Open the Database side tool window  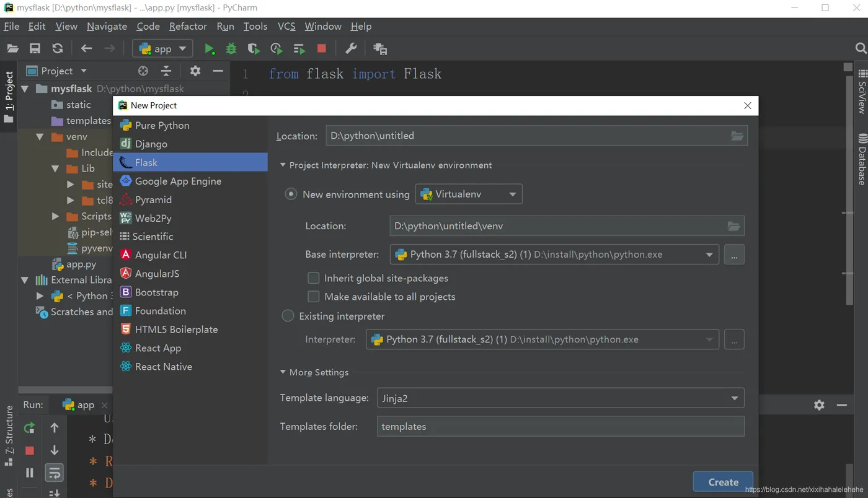tap(861, 159)
